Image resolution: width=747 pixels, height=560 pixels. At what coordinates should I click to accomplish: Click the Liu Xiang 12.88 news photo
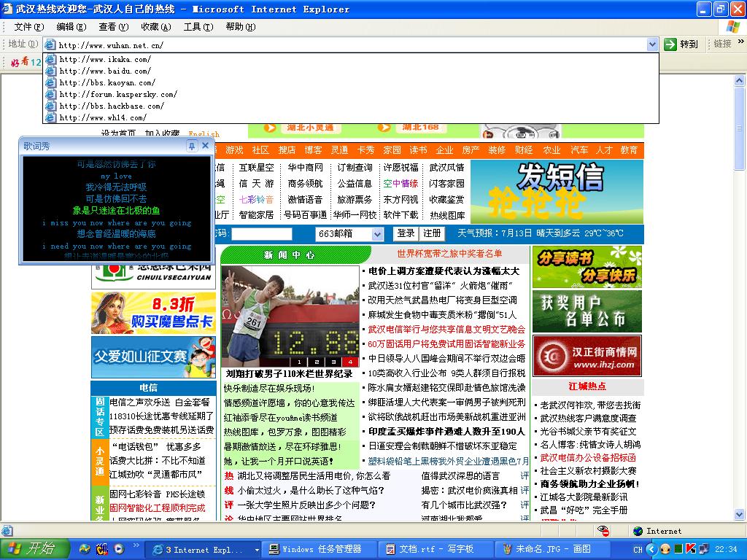(x=290, y=316)
